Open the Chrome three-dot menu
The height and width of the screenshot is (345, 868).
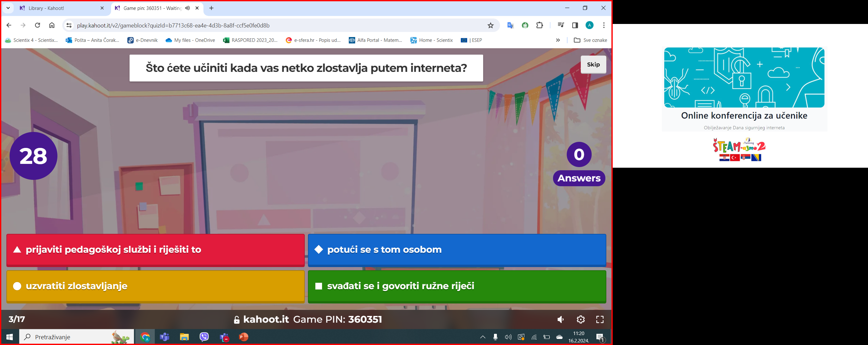click(x=604, y=25)
